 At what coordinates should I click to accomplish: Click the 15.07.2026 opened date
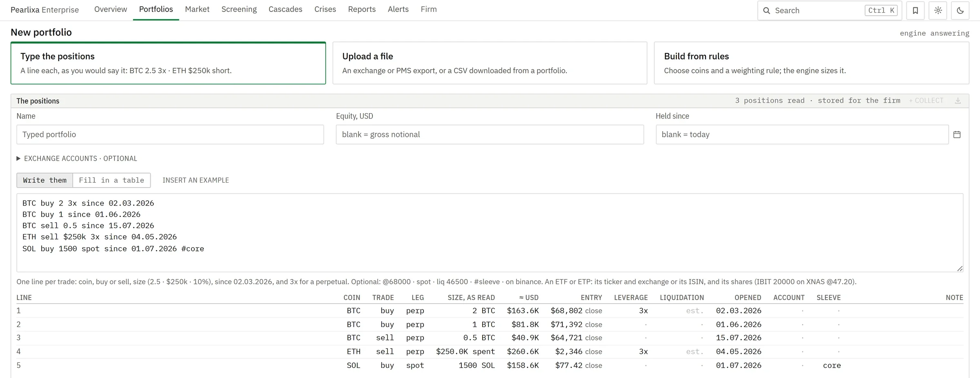739,338
